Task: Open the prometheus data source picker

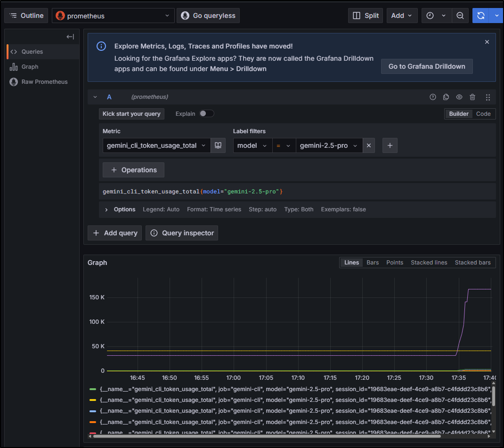Action: tap(113, 16)
